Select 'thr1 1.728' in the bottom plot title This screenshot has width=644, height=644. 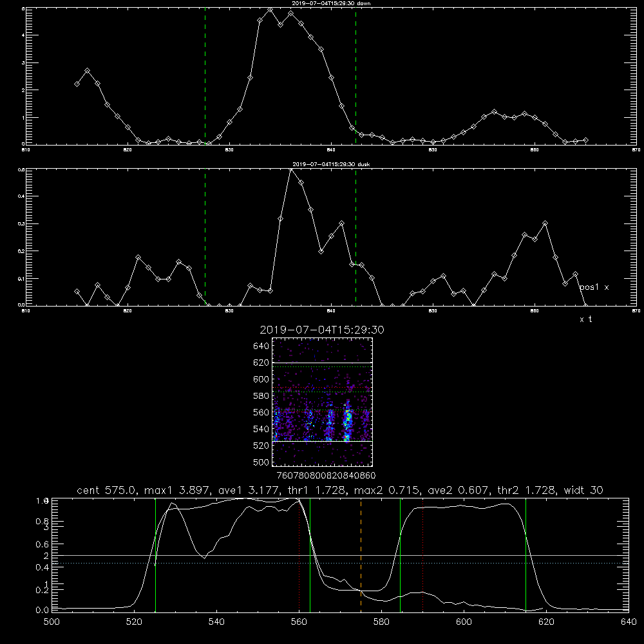coord(315,490)
